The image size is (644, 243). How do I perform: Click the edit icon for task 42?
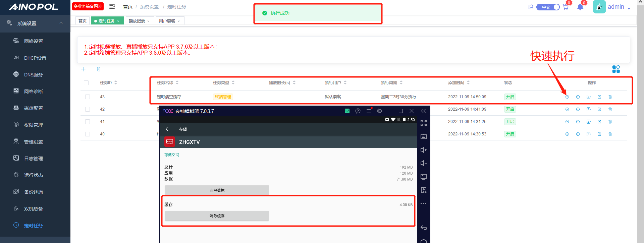point(599,109)
